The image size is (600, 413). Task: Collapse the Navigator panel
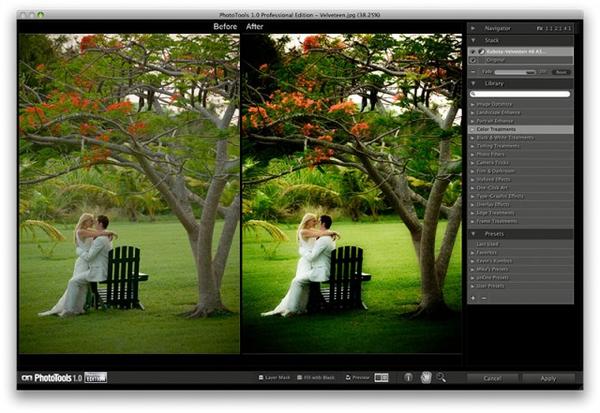click(474, 29)
